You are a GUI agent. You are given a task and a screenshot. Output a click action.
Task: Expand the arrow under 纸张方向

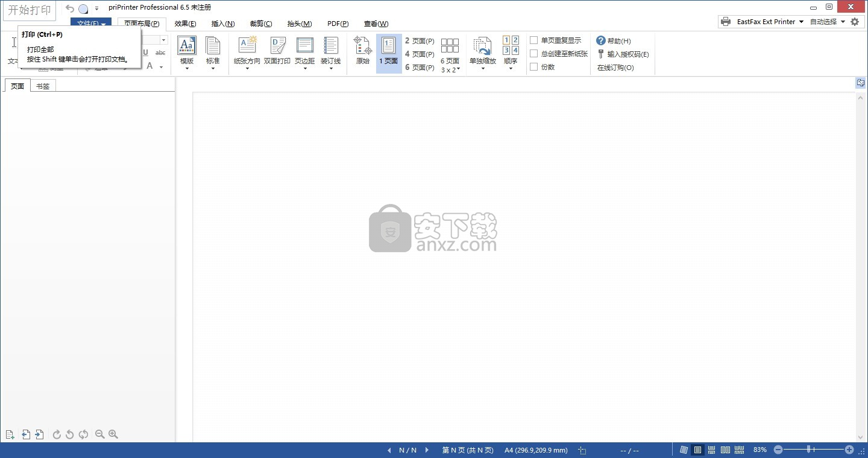tap(247, 68)
